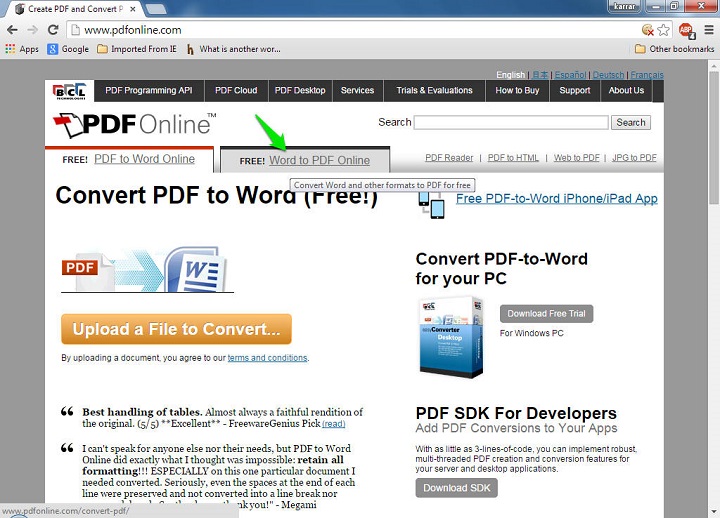This screenshot has height=518, width=720.
Task: Click Upload a File to Convert button
Action: click(x=176, y=329)
